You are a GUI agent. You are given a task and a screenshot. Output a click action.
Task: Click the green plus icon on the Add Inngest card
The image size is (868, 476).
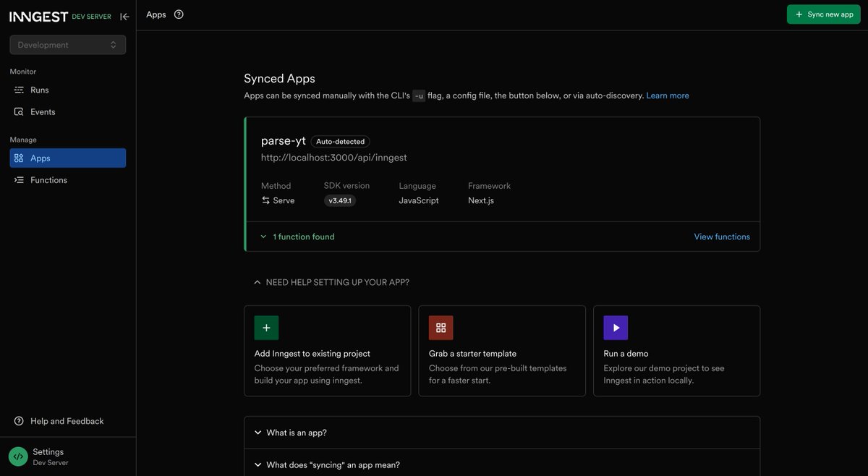coord(266,328)
